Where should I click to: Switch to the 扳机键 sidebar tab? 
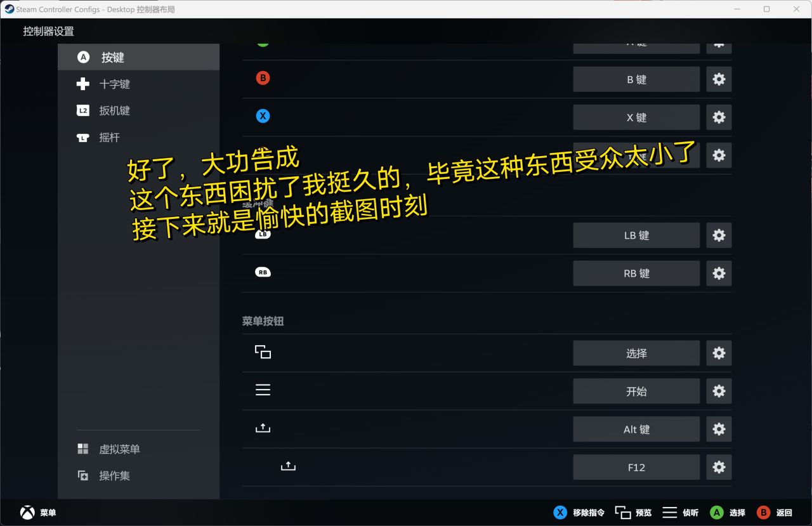pyautogui.click(x=114, y=110)
